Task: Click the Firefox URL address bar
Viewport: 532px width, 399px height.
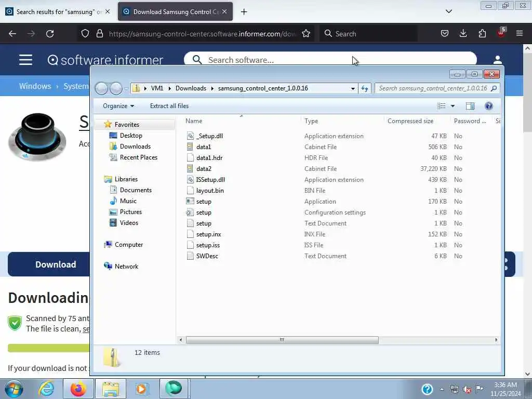Action: click(202, 34)
